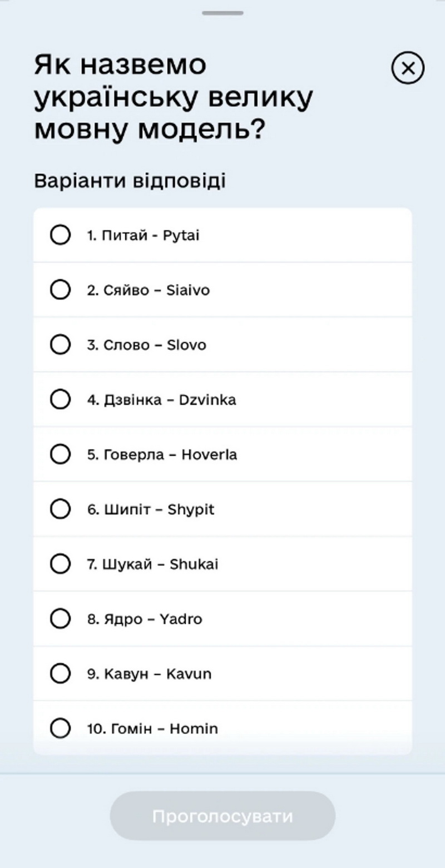Tap the drag handle at sheet top

(222, 13)
